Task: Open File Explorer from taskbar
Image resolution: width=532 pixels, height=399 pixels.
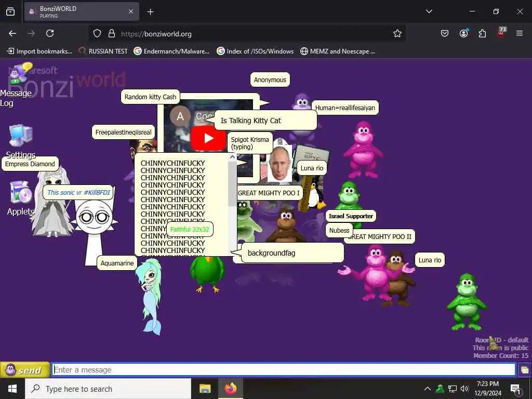Action: click(205, 389)
